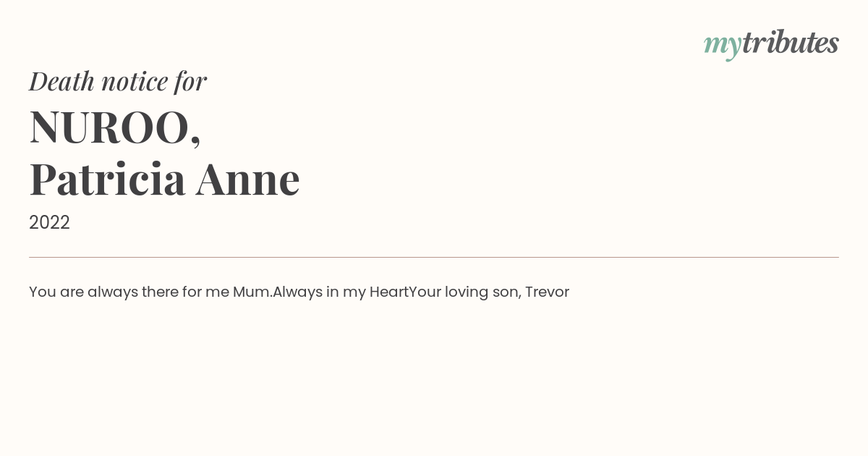Click the tribute message text
Viewport: 868px width, 456px height.
[x=299, y=292]
